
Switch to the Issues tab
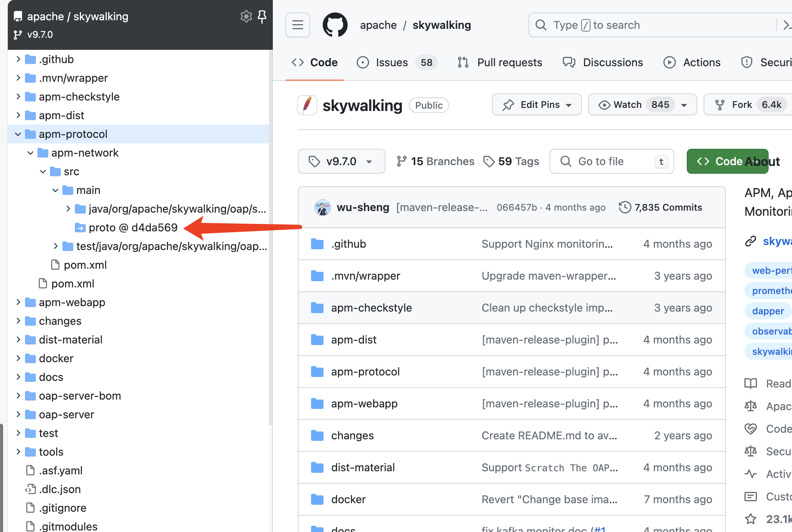[x=391, y=62]
